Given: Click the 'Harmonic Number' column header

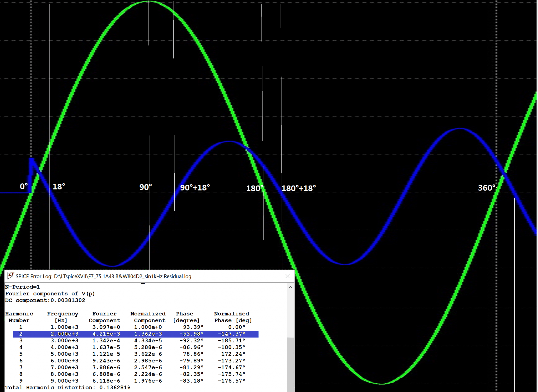Looking at the screenshot, I should [x=19, y=317].
